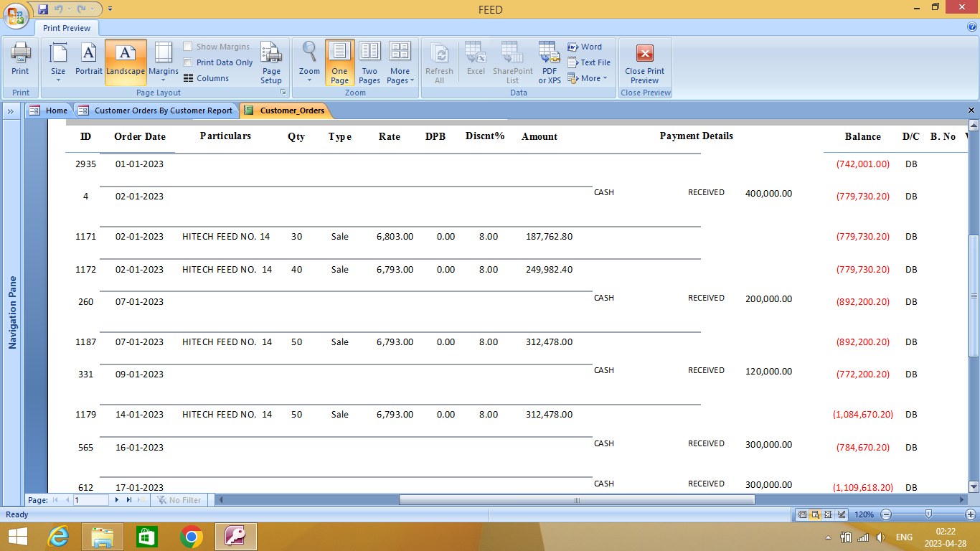This screenshot has height=551, width=980.
Task: Close the current document tab window
Action: (971, 110)
